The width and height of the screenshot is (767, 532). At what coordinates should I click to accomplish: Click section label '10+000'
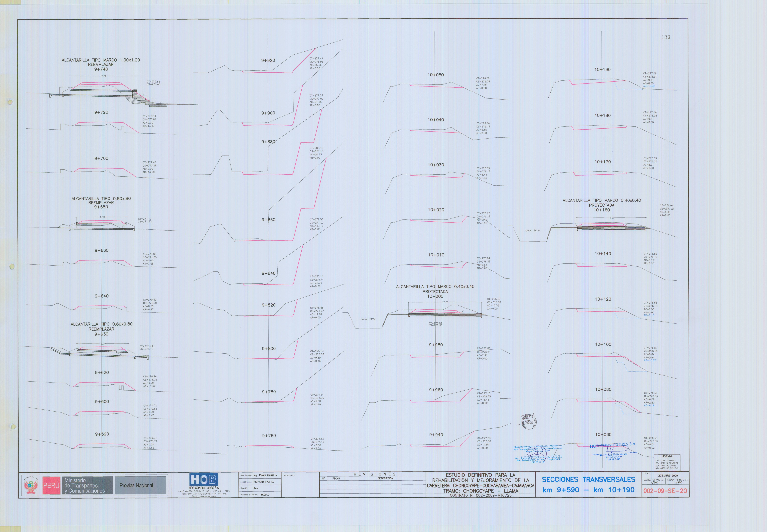click(x=435, y=296)
